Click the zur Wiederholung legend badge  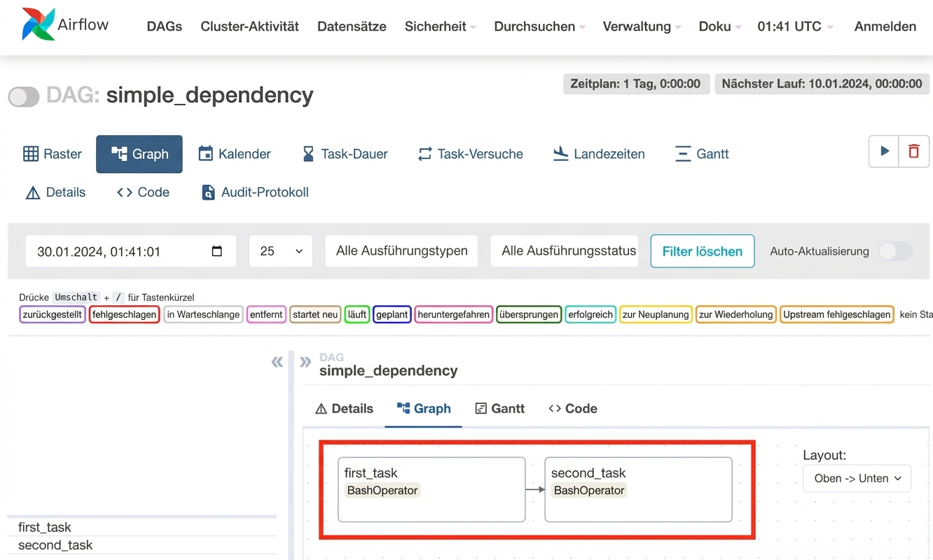(x=736, y=315)
